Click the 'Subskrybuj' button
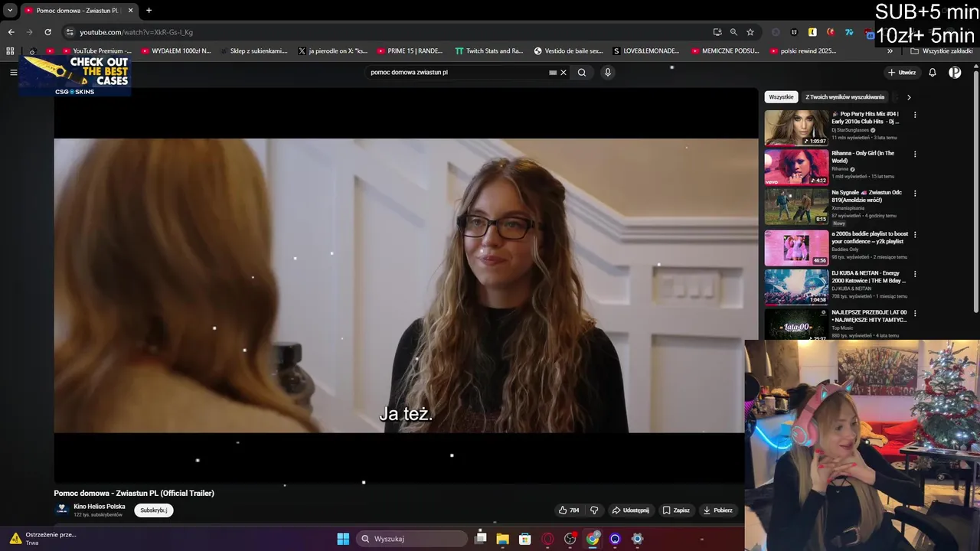Viewport: 980px width, 551px height. (154, 510)
